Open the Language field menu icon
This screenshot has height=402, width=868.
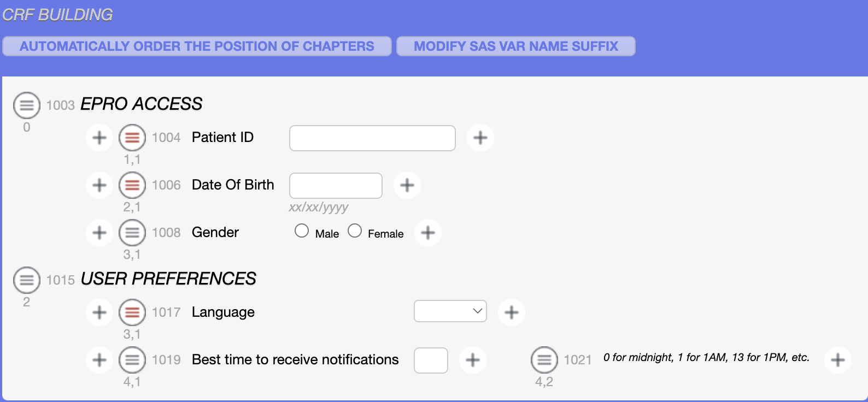click(x=132, y=312)
